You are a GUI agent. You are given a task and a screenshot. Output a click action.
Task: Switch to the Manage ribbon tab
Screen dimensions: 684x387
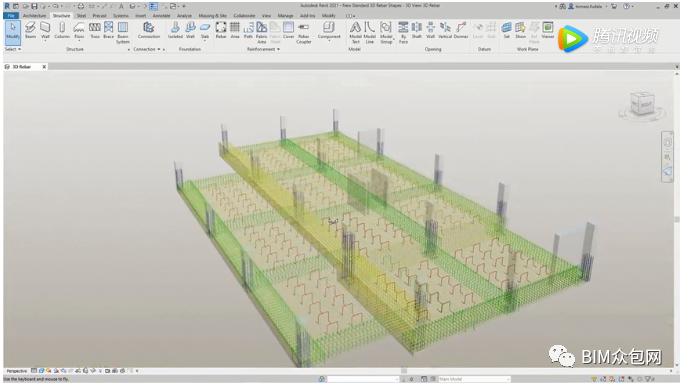pos(285,16)
